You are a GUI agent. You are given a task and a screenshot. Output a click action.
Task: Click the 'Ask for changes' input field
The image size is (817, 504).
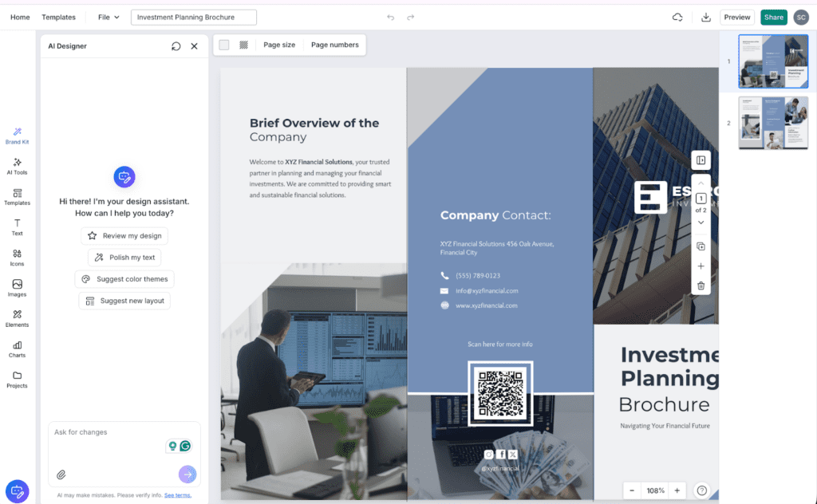click(x=108, y=432)
